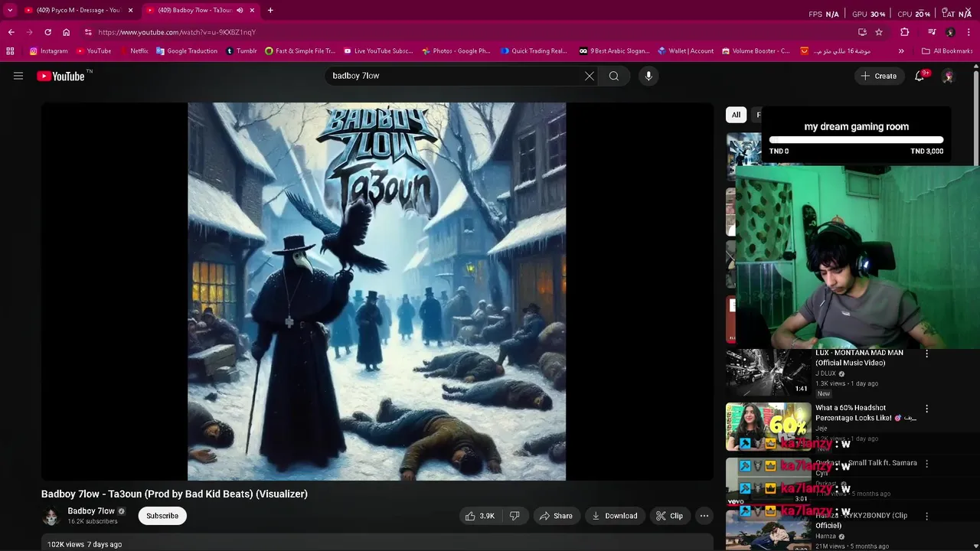
Task: Click the URL address bar
Action: [467, 32]
